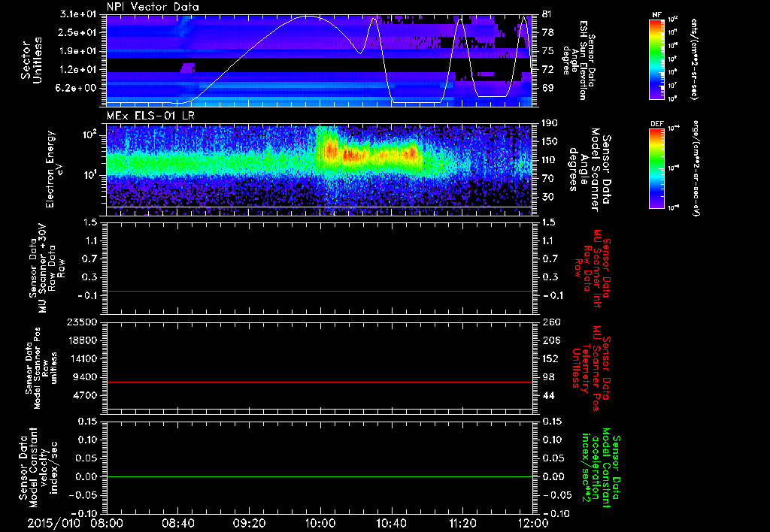Select the 'MEx ELS-01 LR' panel title
Screen dimensions: 770x532
[150, 116]
